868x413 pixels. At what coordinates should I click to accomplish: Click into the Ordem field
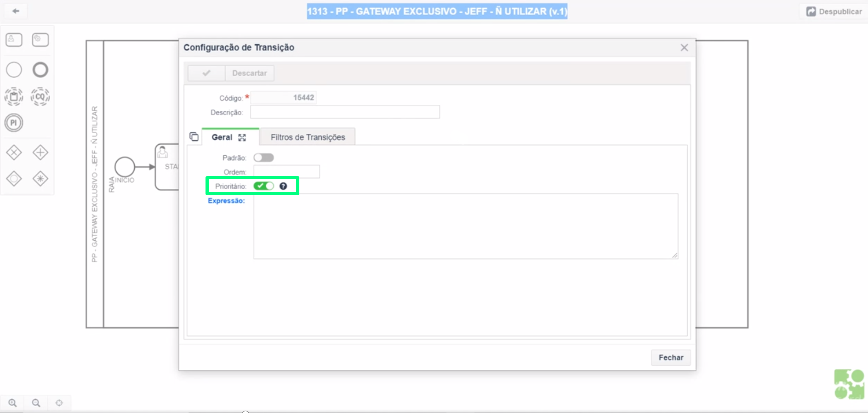[x=286, y=172]
